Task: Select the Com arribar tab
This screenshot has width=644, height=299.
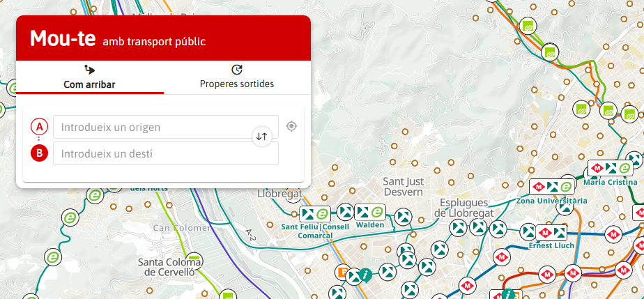Action: click(89, 77)
